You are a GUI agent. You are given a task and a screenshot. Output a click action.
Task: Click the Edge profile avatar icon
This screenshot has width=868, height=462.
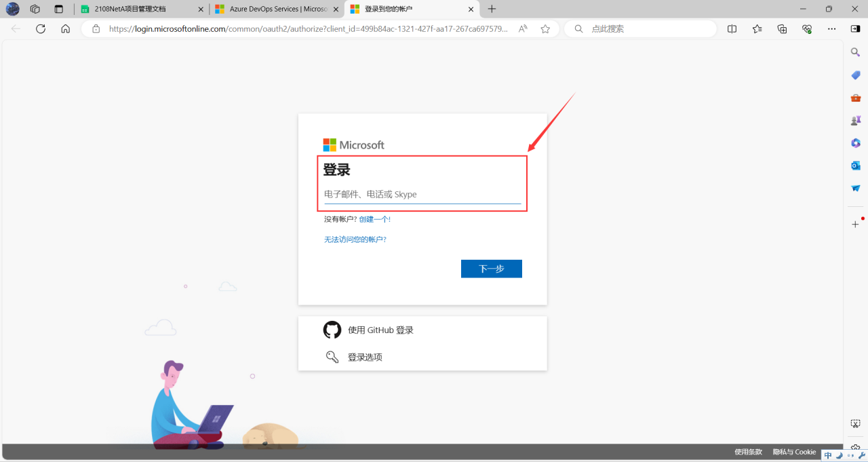[x=13, y=9]
